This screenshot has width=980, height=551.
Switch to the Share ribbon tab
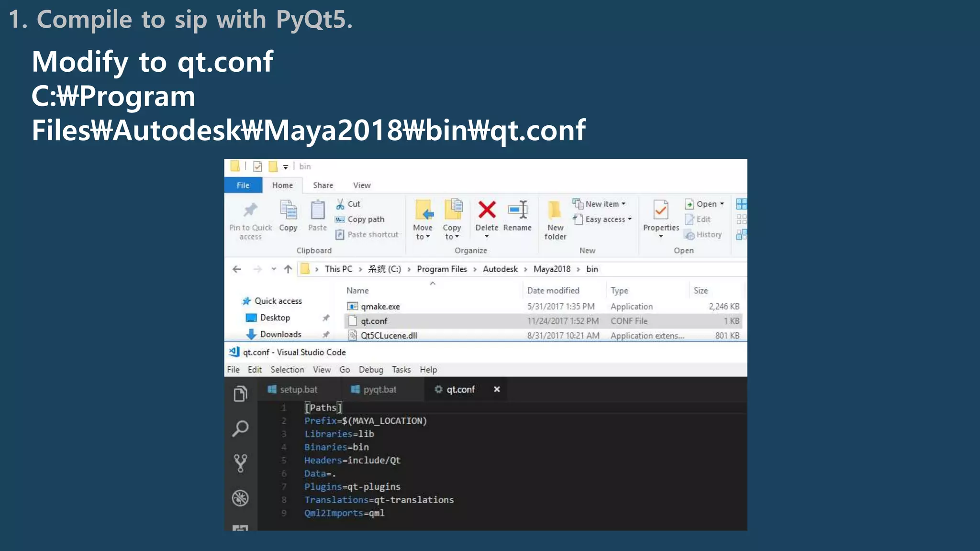(x=323, y=185)
